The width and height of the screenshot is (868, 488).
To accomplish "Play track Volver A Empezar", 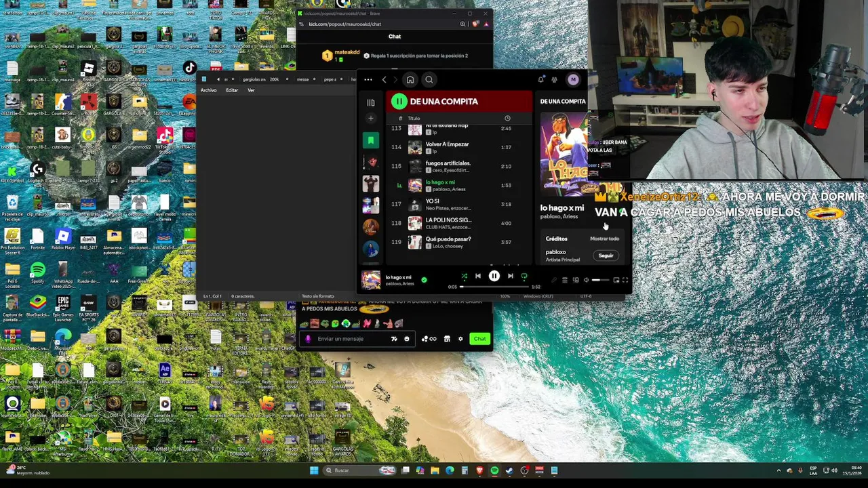I will click(x=459, y=147).
